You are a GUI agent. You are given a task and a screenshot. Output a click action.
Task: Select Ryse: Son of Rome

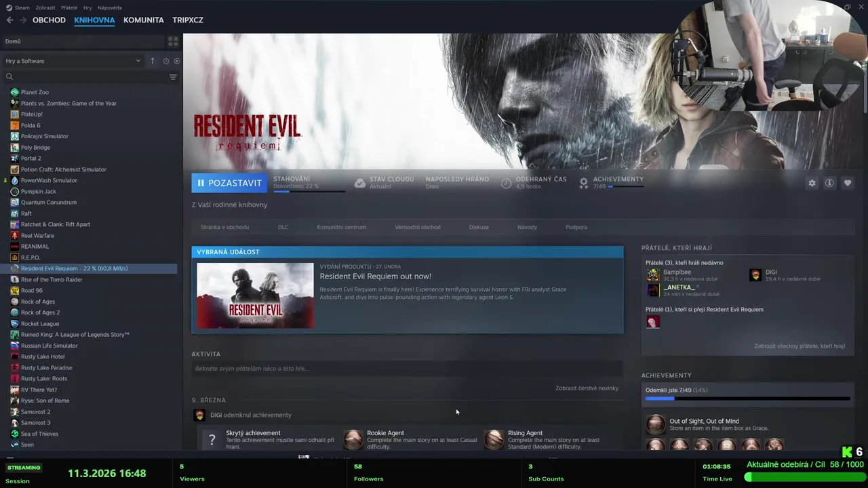pos(45,401)
